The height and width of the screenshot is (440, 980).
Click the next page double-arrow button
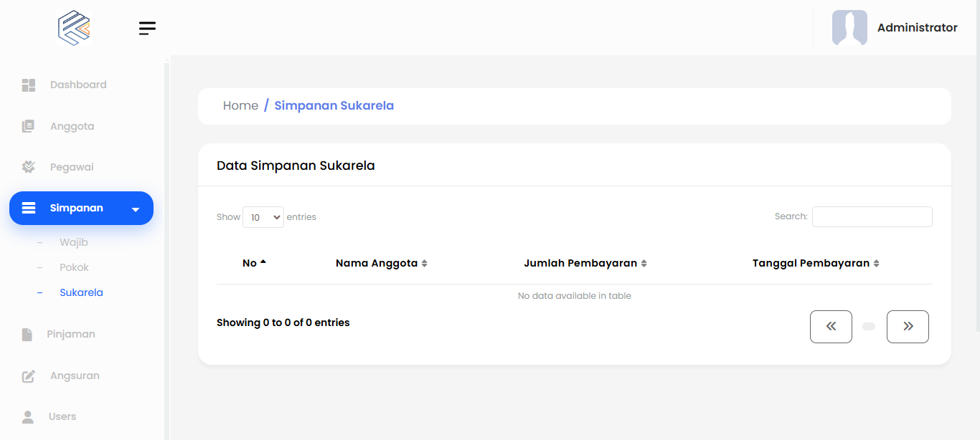pos(908,327)
